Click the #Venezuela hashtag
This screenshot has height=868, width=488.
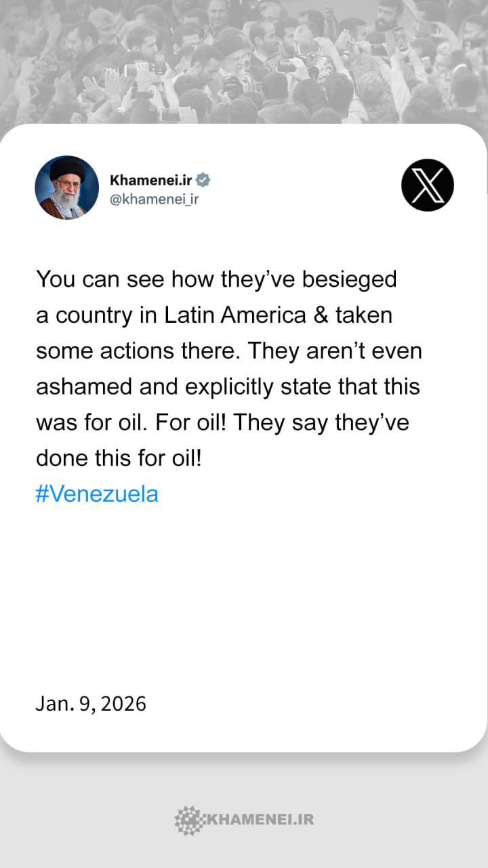pyautogui.click(x=97, y=494)
